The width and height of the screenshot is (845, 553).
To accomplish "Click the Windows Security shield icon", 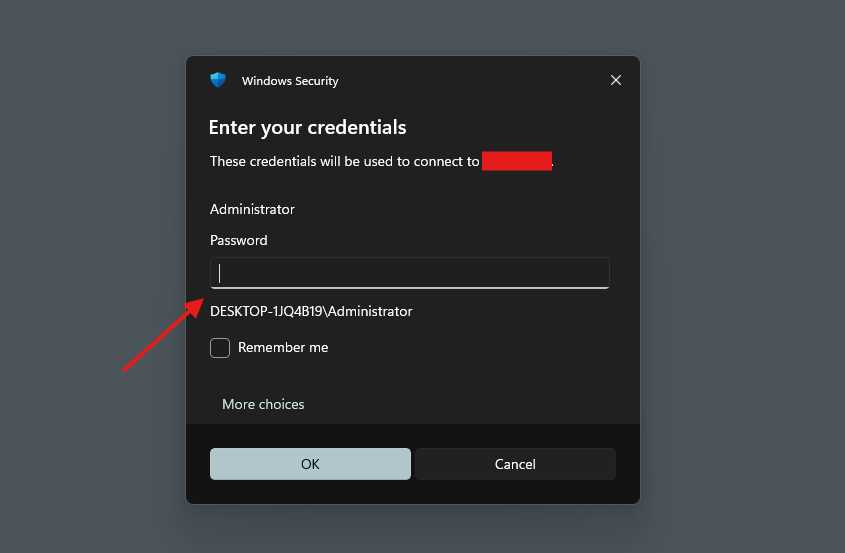I will click(x=218, y=80).
